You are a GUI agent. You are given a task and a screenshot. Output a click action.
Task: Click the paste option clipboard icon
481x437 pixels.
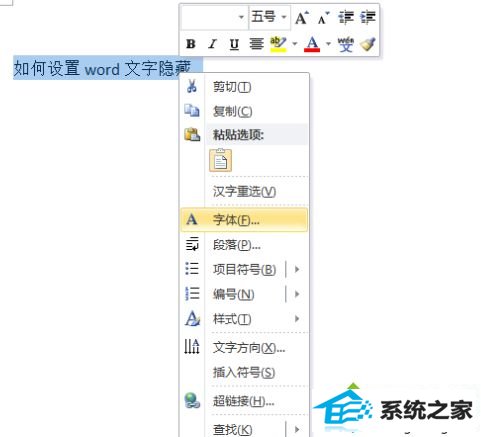tap(220, 160)
